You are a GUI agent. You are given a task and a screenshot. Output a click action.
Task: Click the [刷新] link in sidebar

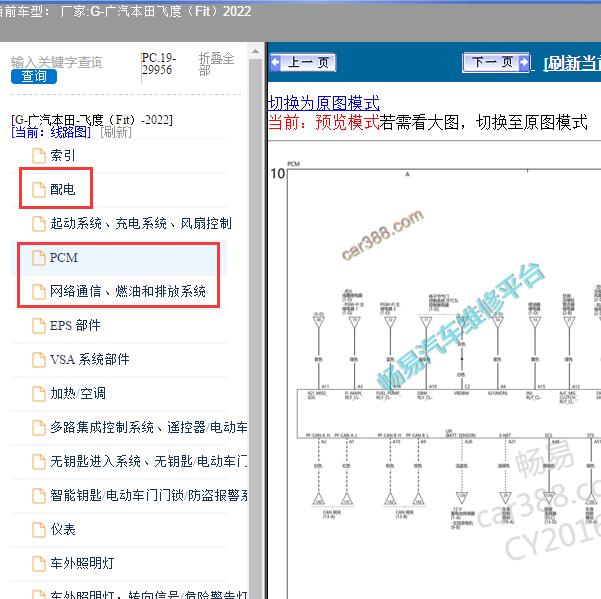click(116, 133)
